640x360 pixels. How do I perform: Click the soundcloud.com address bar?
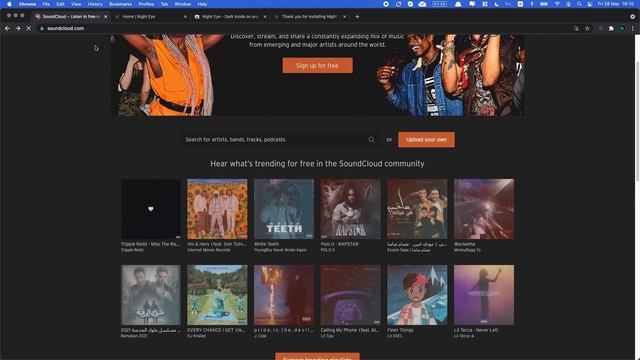pos(306,29)
